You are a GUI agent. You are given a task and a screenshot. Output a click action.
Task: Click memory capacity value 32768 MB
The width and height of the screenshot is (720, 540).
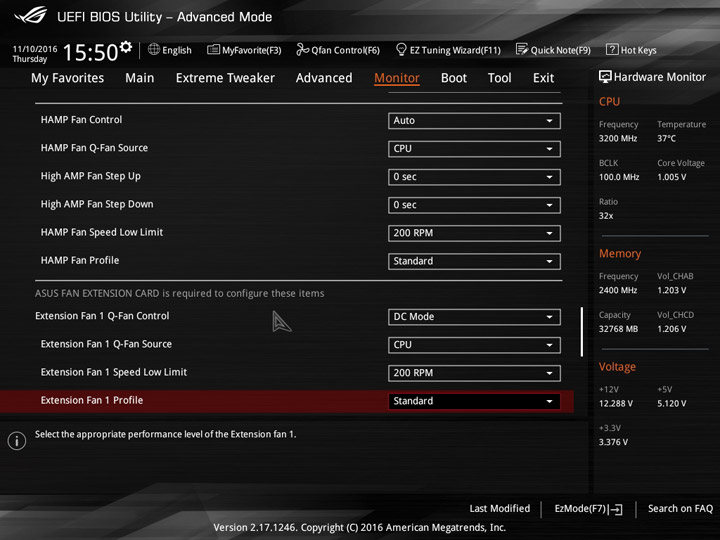click(618, 329)
